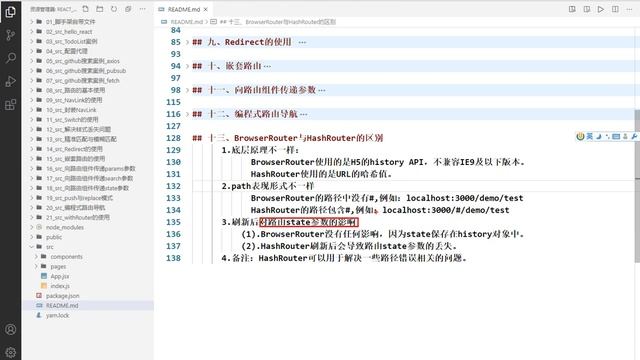Click localhost:3000/demo/test on line 133

click(464, 198)
